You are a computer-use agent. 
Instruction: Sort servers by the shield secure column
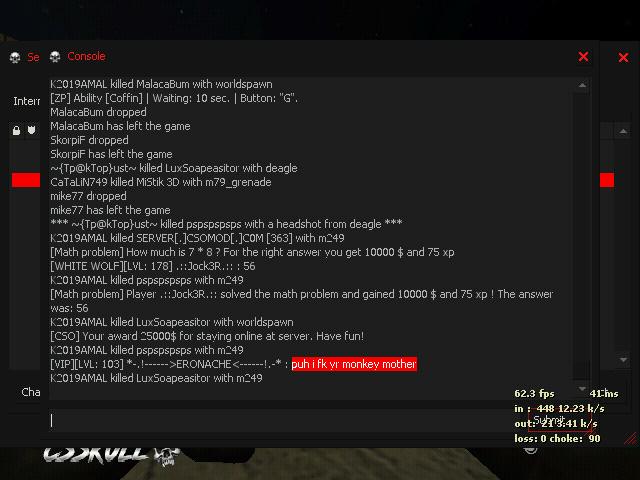point(31,130)
